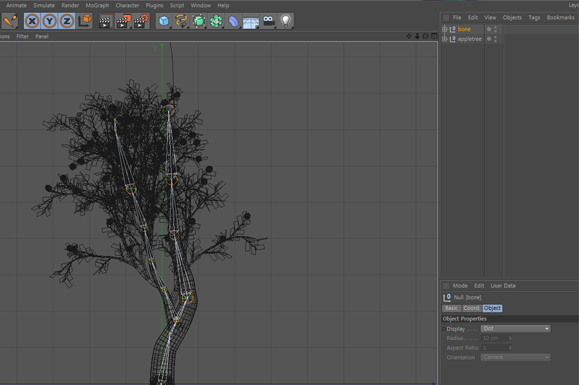Click the Radius field stepper arrows
This screenshot has height=385, width=579.
510,338
